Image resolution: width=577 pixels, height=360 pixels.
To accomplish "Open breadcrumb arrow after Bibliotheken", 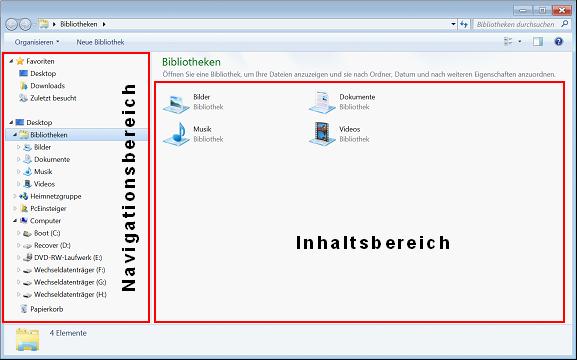I will coord(104,24).
